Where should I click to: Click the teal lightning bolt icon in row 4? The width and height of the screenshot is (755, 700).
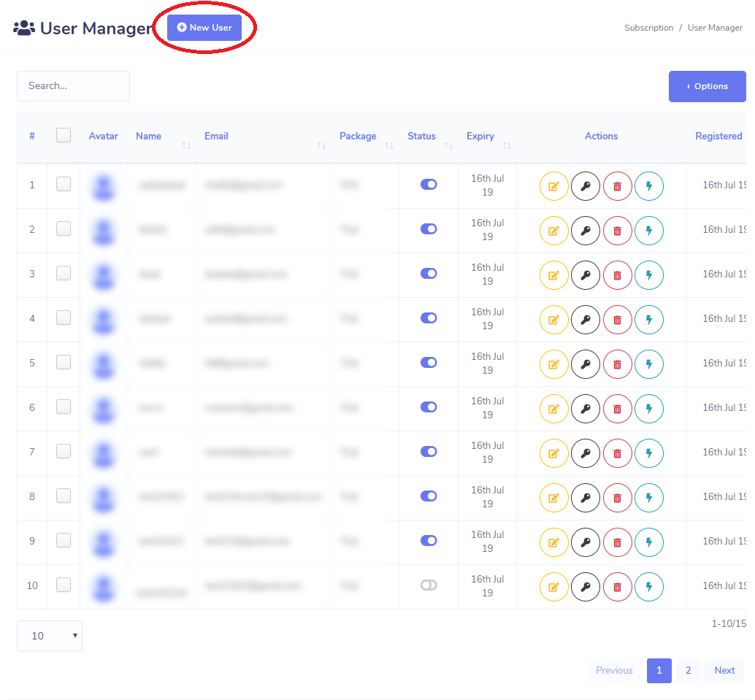pos(648,320)
